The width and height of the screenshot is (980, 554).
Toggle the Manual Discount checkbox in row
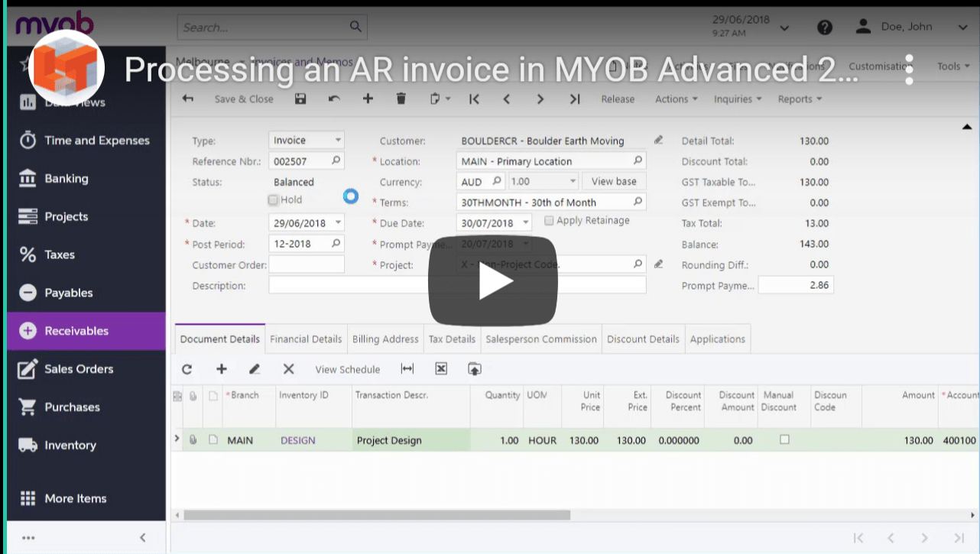(784, 439)
